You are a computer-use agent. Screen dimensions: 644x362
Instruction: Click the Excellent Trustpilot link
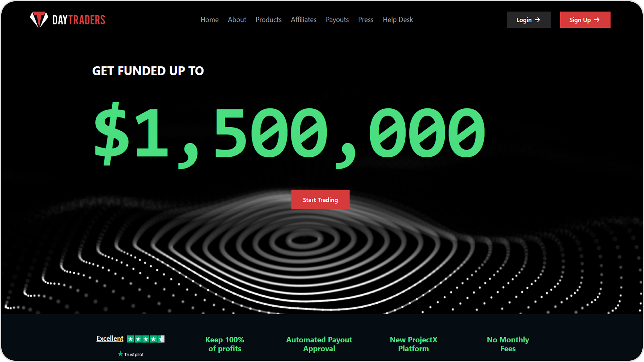[x=110, y=339]
